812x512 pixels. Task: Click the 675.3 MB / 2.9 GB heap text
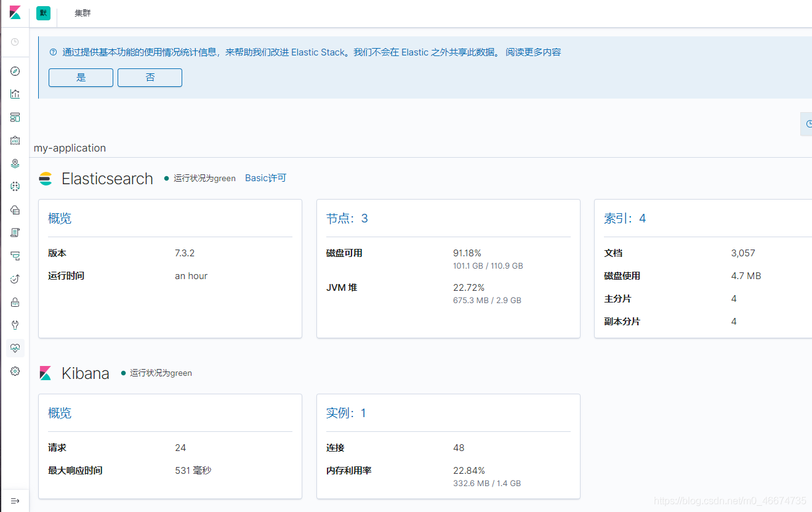point(487,301)
